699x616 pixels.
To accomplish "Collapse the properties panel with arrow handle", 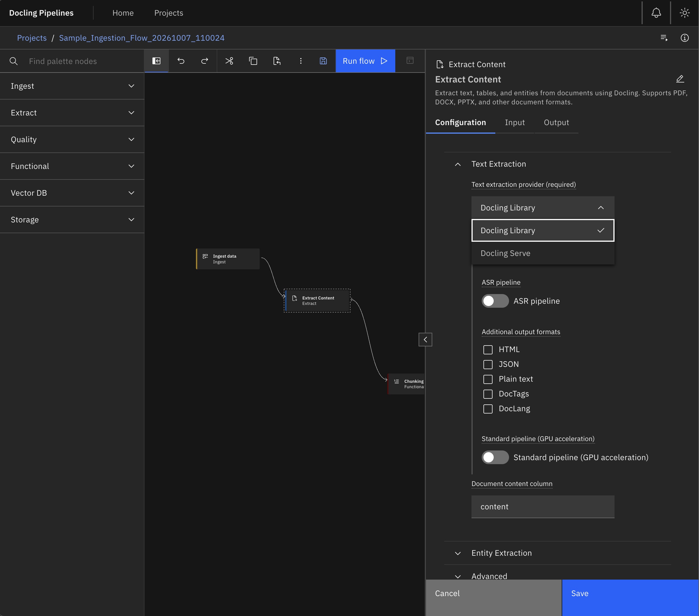I will point(425,340).
